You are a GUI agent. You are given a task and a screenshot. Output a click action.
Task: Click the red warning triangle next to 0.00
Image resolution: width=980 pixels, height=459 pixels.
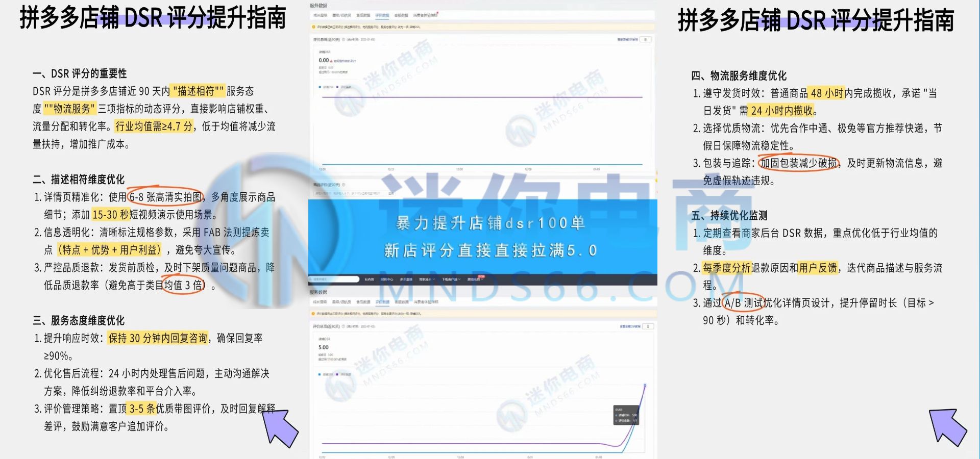point(331,61)
